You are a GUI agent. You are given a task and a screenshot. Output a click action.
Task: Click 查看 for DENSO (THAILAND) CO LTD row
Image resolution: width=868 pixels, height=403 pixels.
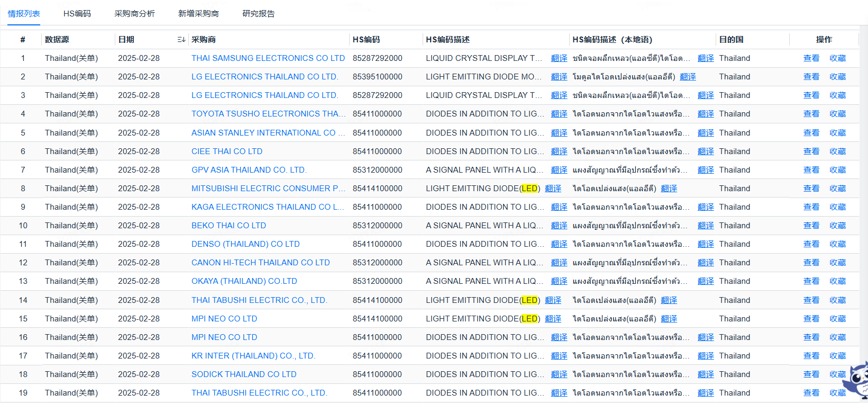pyautogui.click(x=811, y=244)
